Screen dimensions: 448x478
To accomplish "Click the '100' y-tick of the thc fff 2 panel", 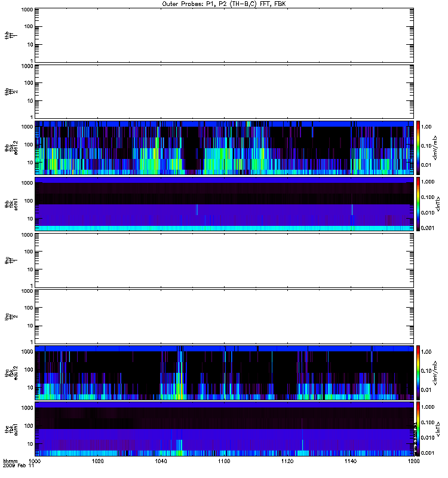I will (x=29, y=308).
